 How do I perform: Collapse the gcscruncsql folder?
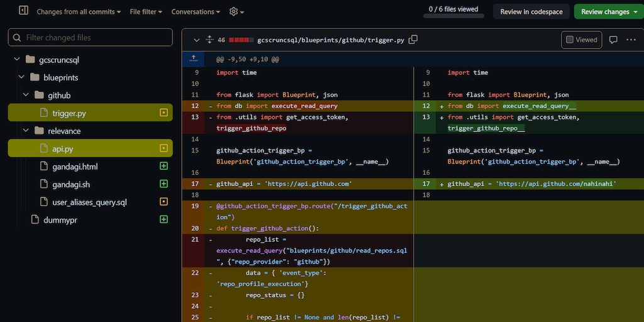tap(16, 60)
